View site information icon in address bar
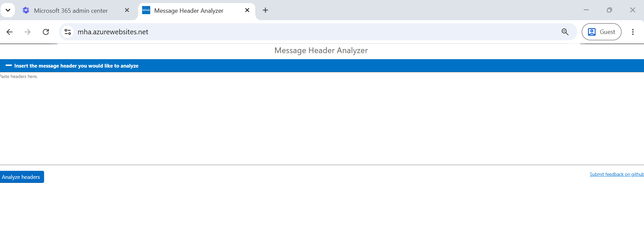This screenshot has height=236, width=644. point(68,32)
